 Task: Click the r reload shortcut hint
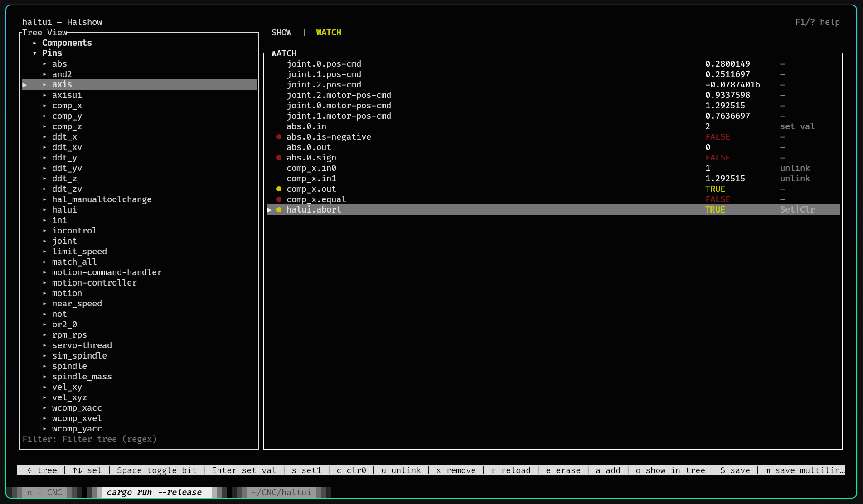(x=511, y=470)
